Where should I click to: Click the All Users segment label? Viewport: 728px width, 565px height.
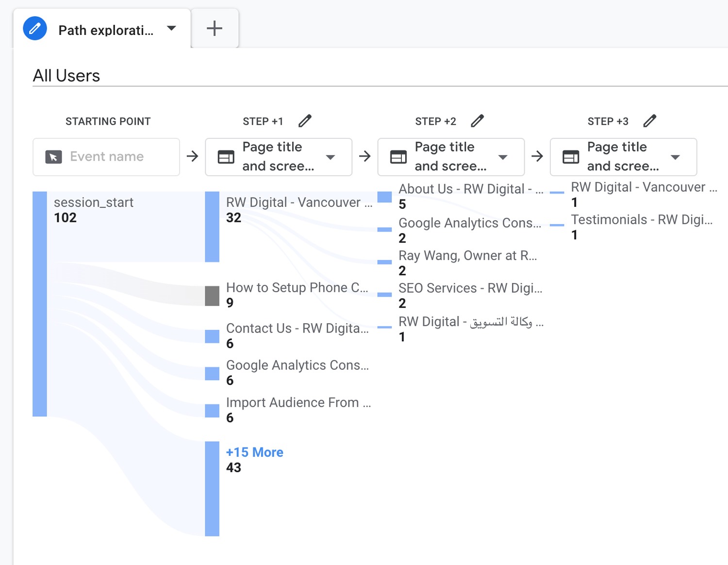(66, 75)
